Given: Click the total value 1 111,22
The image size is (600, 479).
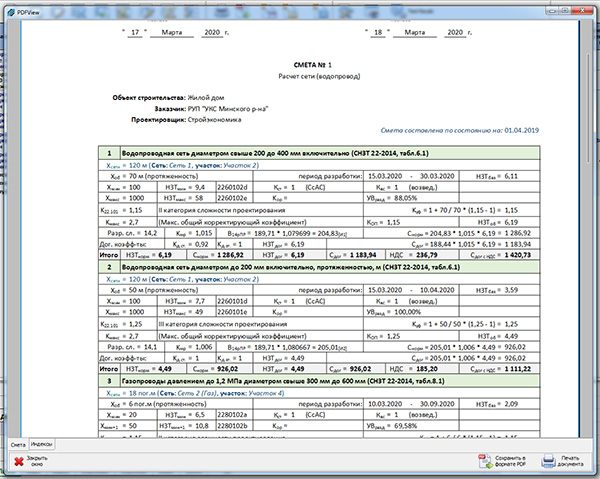Looking at the screenshot, I should click(x=517, y=369).
